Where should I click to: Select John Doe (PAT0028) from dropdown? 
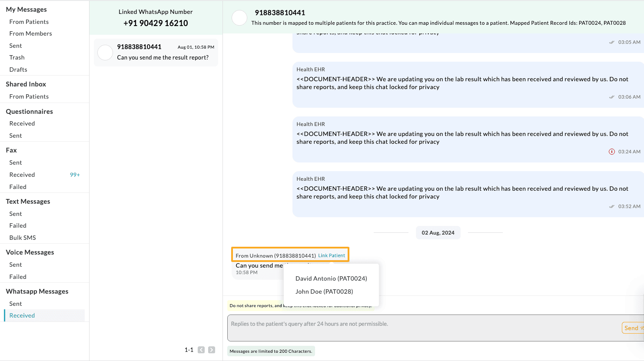coord(324,291)
